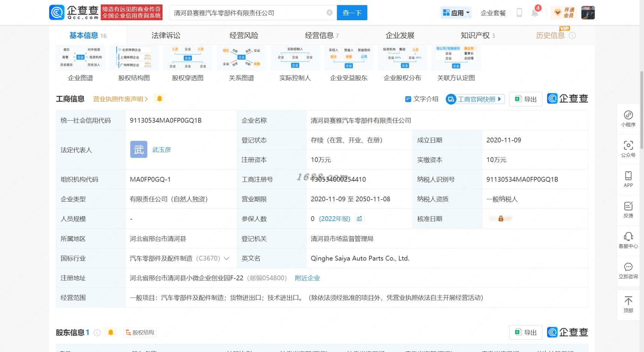This screenshot has width=644, height=352.
Task: Expand 国标行业 chevron after C3670
Action: click(x=226, y=258)
